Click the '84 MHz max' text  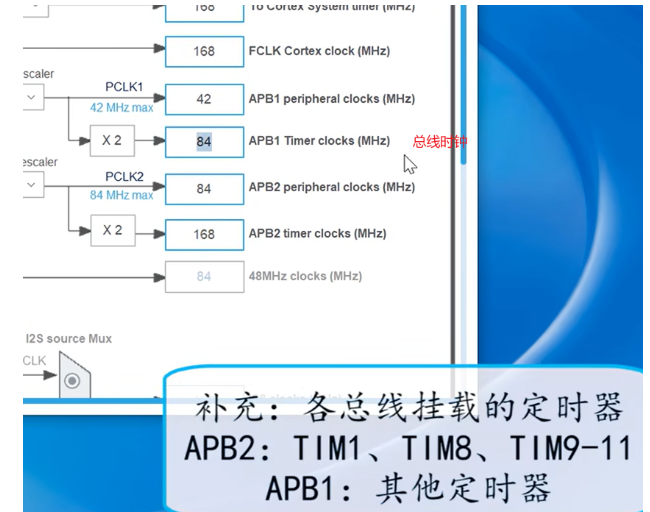tap(121, 195)
